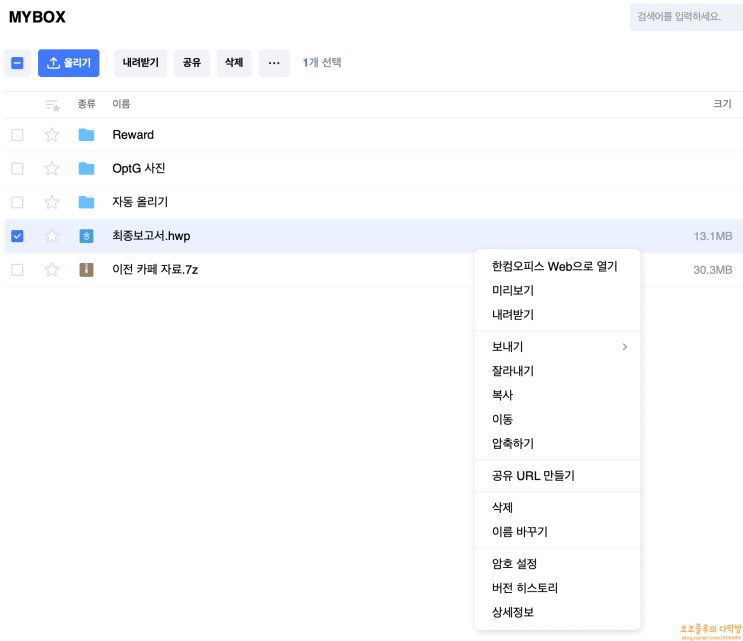The image size is (743, 641).
Task: Favorite the 자동 올리기 folder with its star
Action: (52, 202)
